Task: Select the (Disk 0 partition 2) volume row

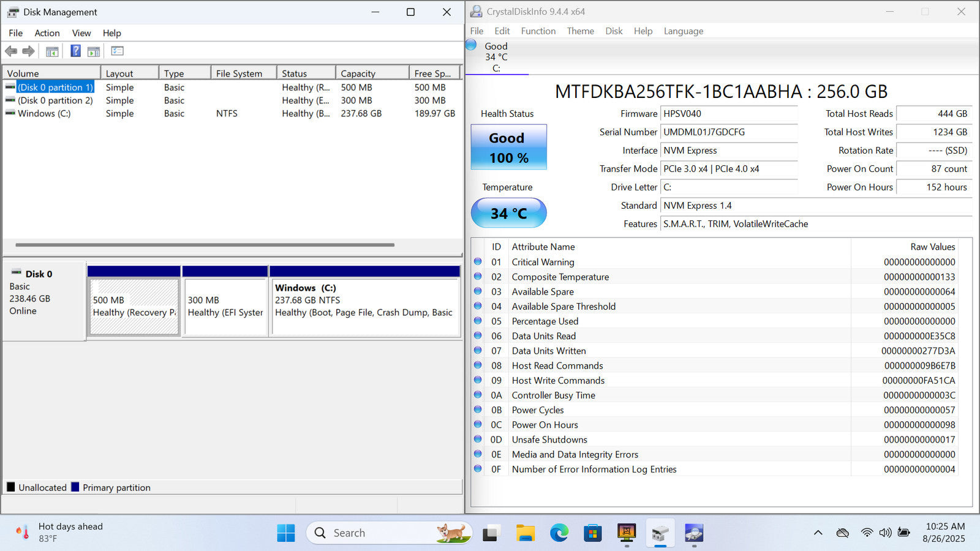Action: tap(232, 100)
